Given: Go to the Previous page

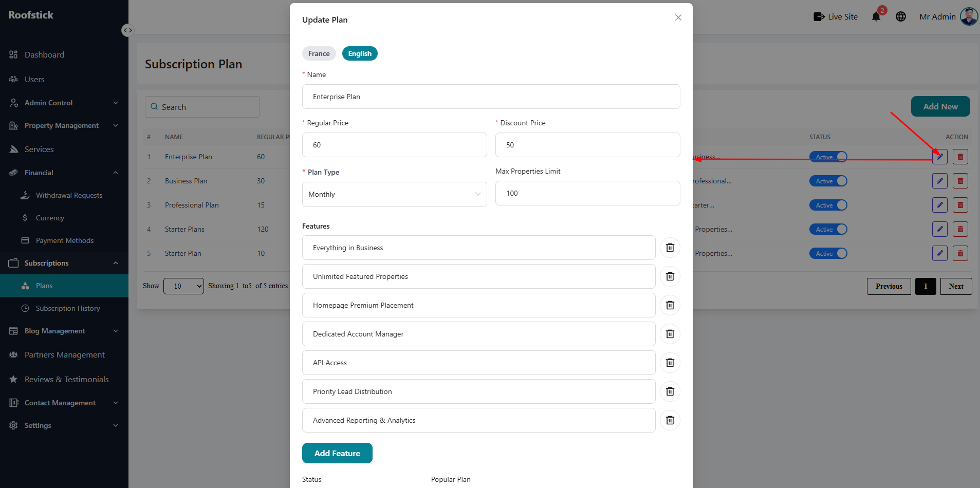Looking at the screenshot, I should point(889,286).
